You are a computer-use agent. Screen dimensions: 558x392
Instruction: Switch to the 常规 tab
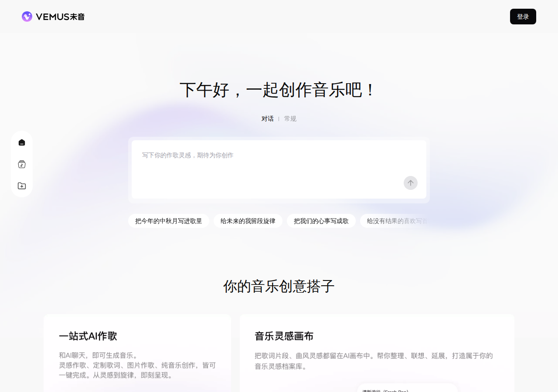click(x=290, y=118)
